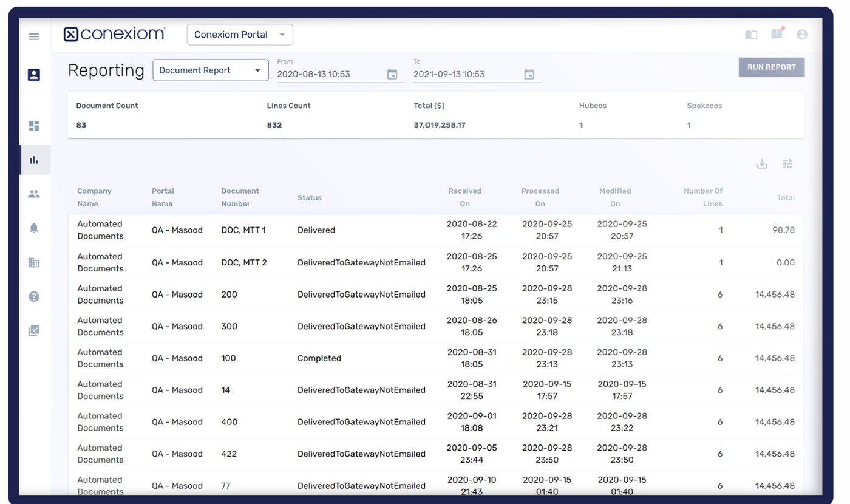850x504 pixels.
Task: Select the contact card icon in sidebar
Action: tap(34, 75)
